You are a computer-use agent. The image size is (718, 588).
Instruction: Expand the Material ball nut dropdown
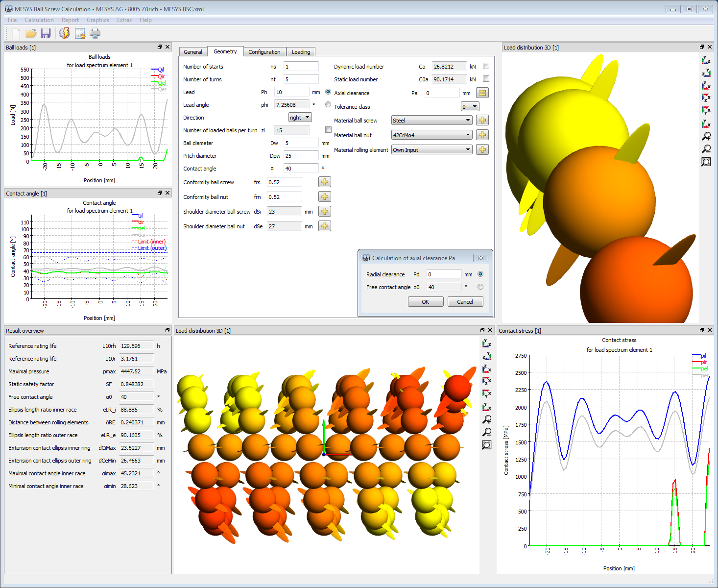coord(431,135)
